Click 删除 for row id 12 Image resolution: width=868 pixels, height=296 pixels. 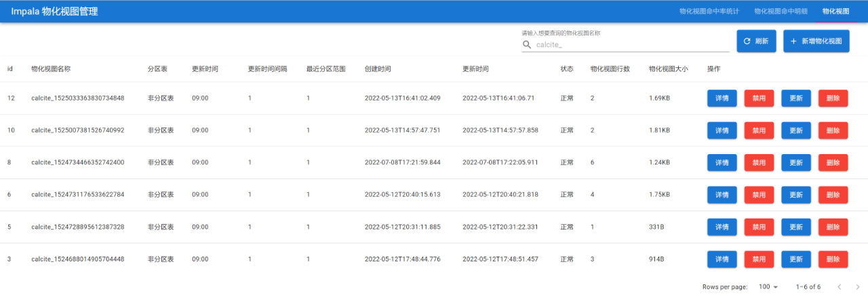833,98
